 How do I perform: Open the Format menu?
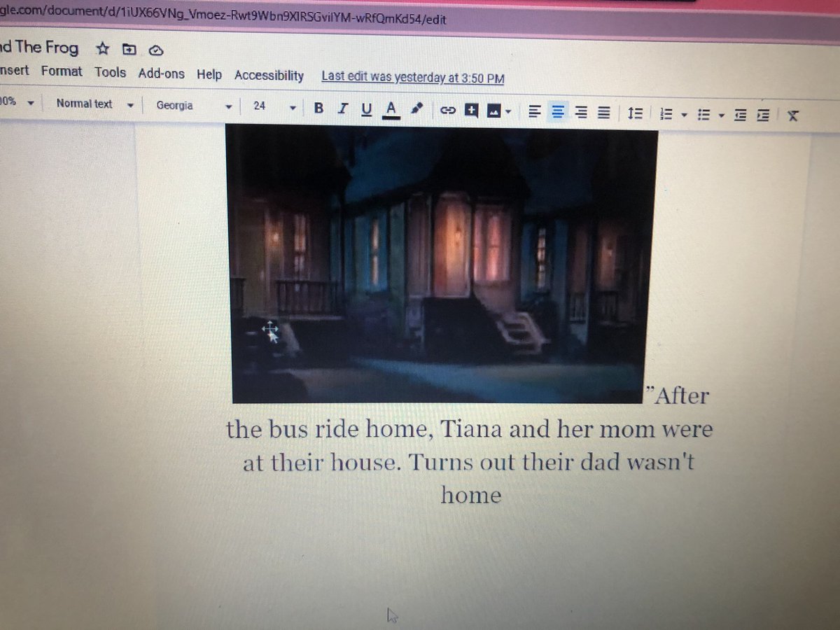[x=62, y=71]
